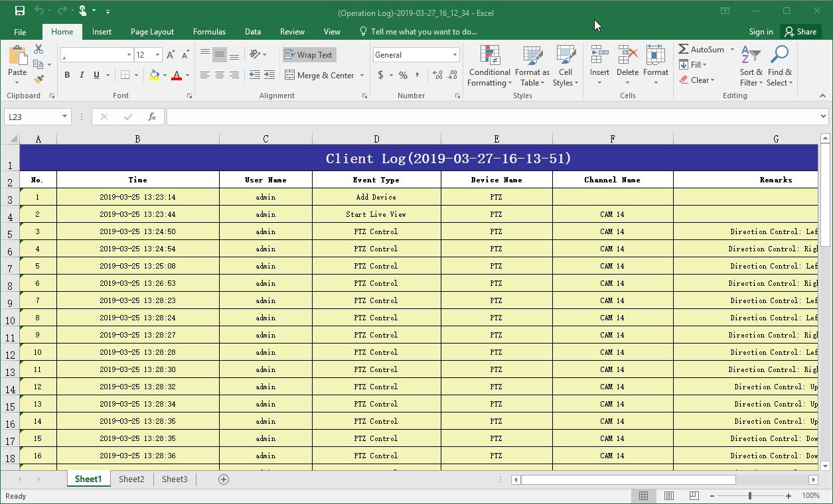This screenshot has height=504, width=833.
Task: Apply bold formatting with the B icon
Action: pyautogui.click(x=66, y=75)
